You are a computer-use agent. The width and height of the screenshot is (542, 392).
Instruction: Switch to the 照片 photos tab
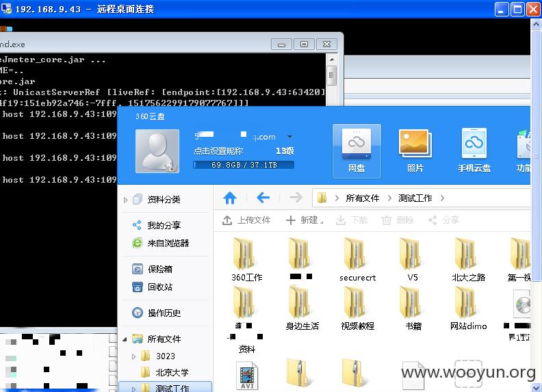[x=415, y=151]
